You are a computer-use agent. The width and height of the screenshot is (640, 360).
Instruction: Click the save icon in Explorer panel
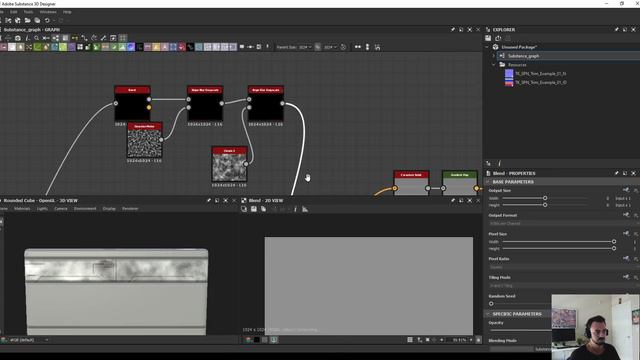488,38
